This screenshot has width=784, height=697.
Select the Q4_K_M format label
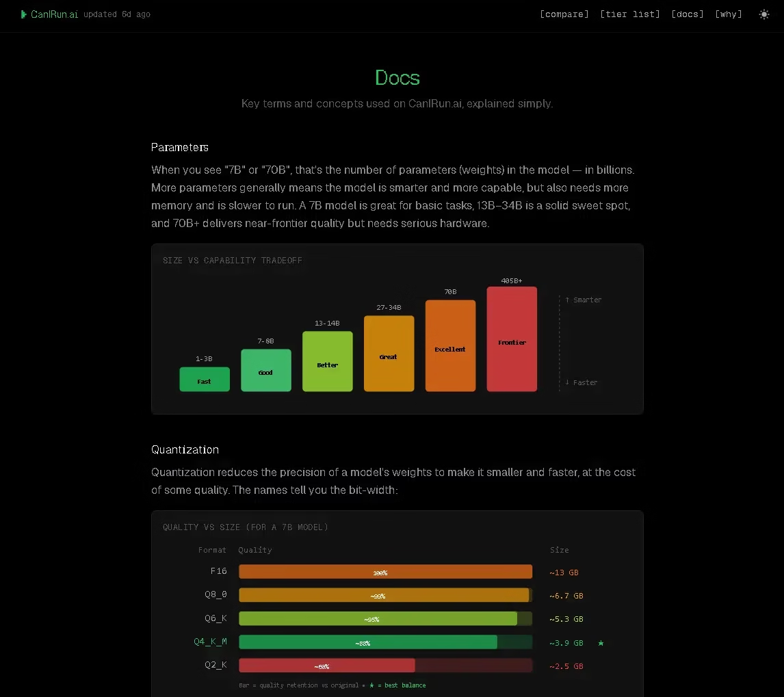pos(210,642)
